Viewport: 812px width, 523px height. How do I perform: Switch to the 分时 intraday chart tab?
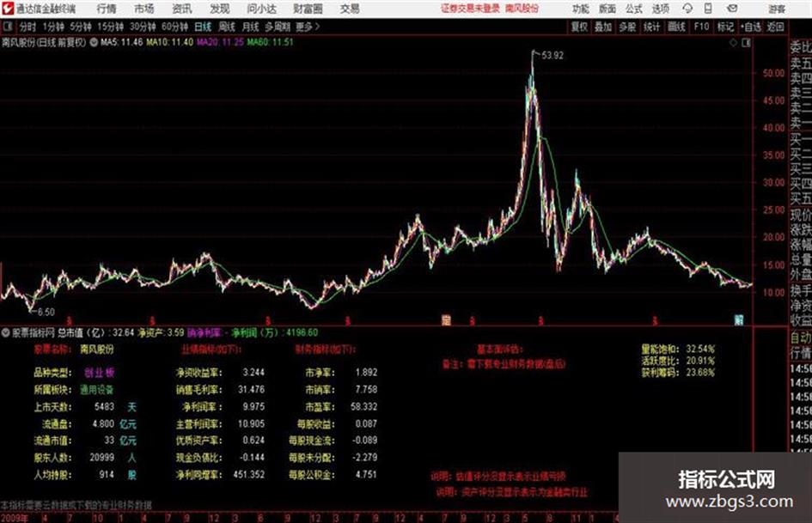click(x=28, y=27)
